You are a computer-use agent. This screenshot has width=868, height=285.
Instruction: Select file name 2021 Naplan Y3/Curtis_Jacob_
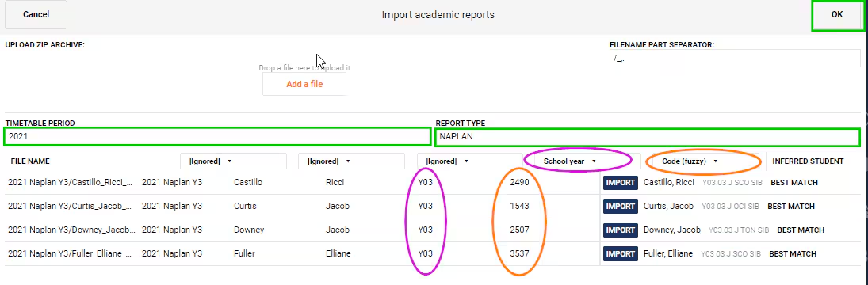pyautogui.click(x=71, y=207)
